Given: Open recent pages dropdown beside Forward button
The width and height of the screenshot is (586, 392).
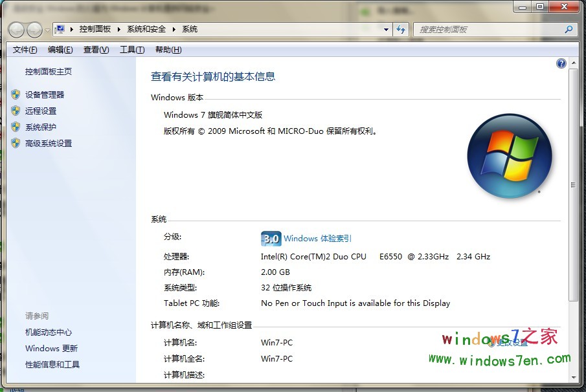Looking at the screenshot, I should 47,30.
